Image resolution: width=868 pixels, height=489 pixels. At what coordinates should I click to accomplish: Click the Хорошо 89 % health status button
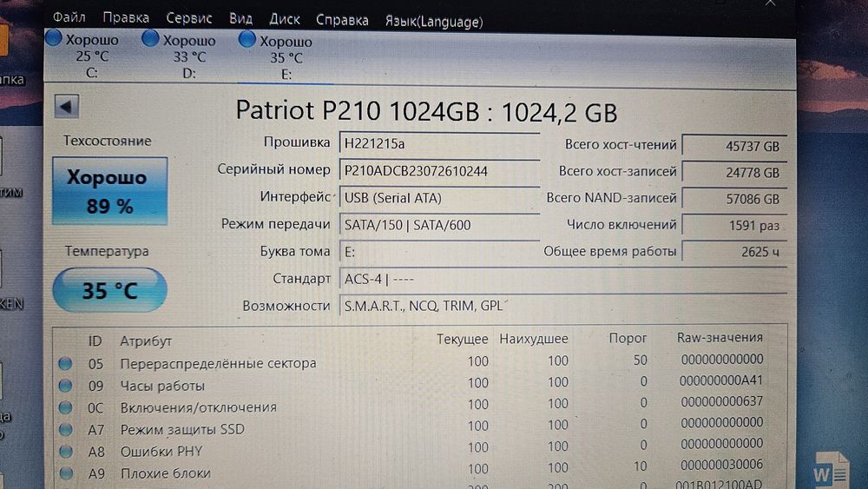point(109,191)
